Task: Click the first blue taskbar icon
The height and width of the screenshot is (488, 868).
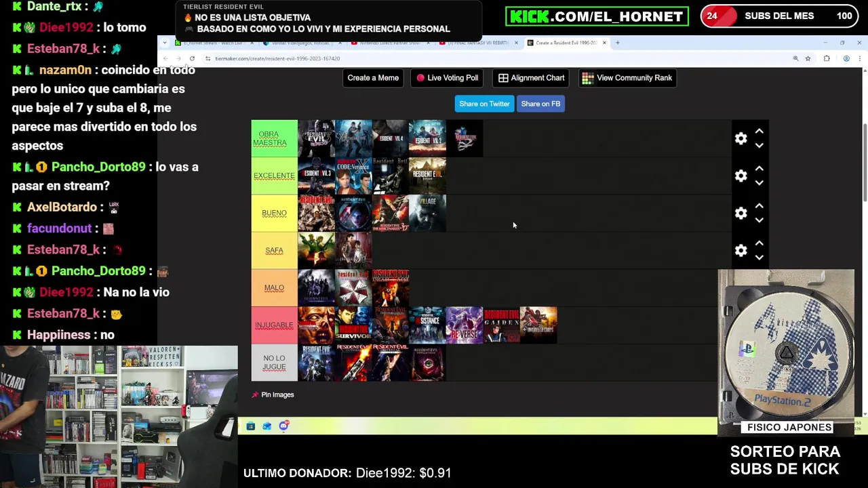Action: [250, 426]
